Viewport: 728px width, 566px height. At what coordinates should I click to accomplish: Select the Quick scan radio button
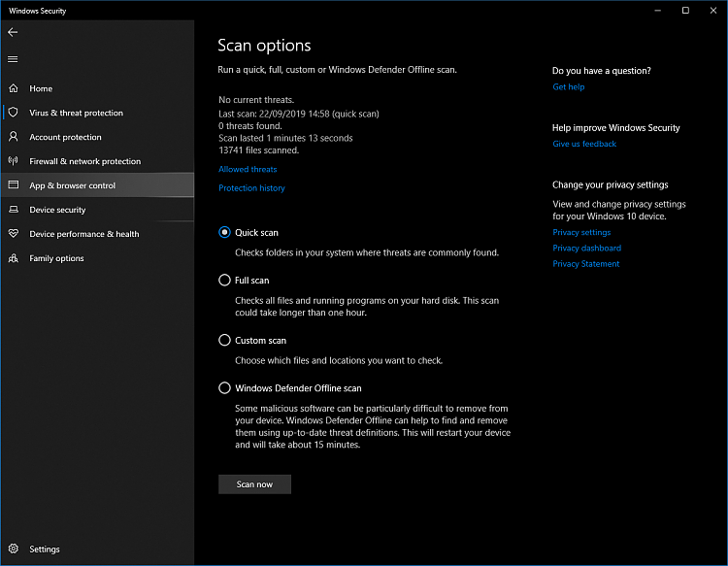(225, 232)
